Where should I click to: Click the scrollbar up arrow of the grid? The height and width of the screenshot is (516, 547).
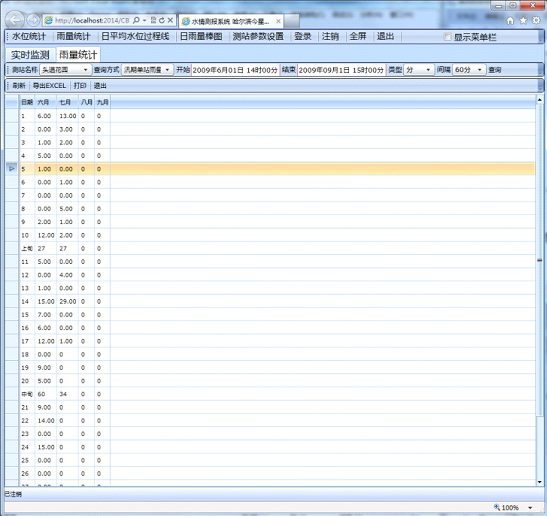540,101
